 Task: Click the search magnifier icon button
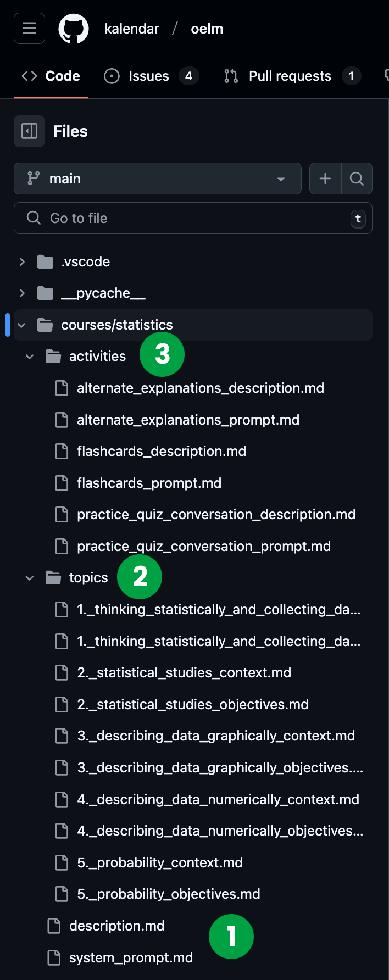coord(357,179)
